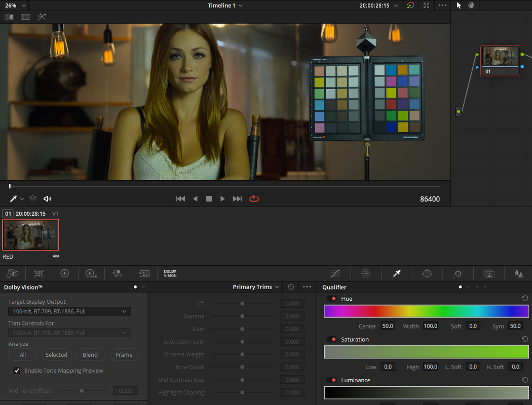This screenshot has width=532, height=405.
Task: Open the HDR color wheels palette
Action: tap(91, 273)
